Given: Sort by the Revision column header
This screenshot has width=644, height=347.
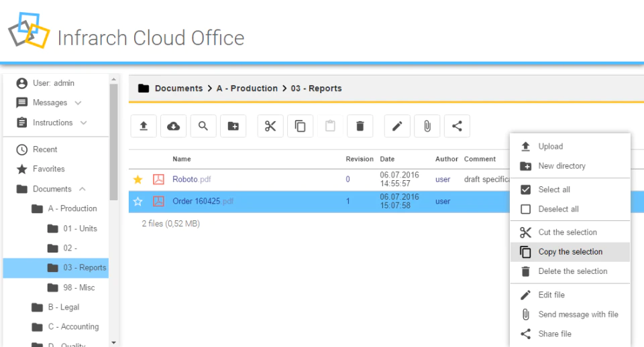Looking at the screenshot, I should coord(360,159).
